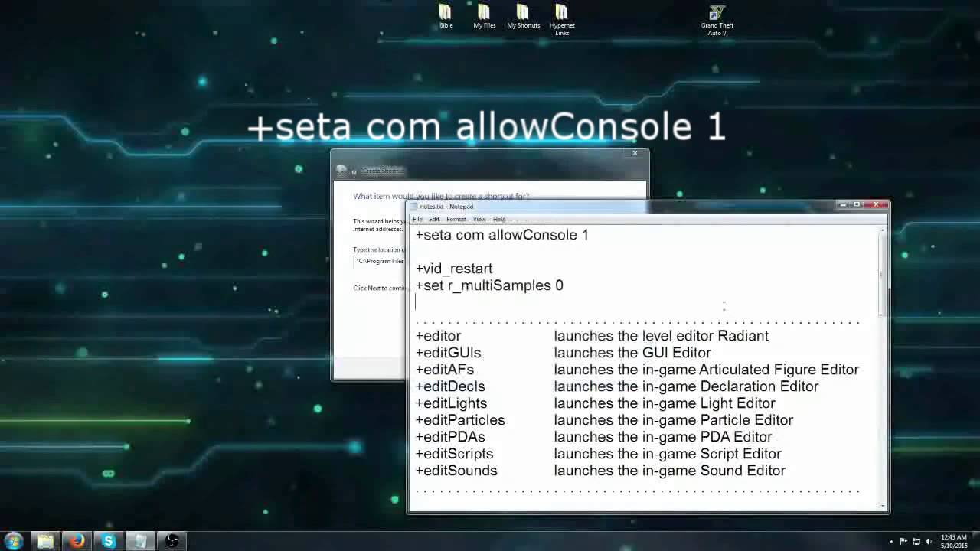Click the '+editPDAs' text in Notepad
Viewport: 980px width, 551px height.
pos(450,437)
